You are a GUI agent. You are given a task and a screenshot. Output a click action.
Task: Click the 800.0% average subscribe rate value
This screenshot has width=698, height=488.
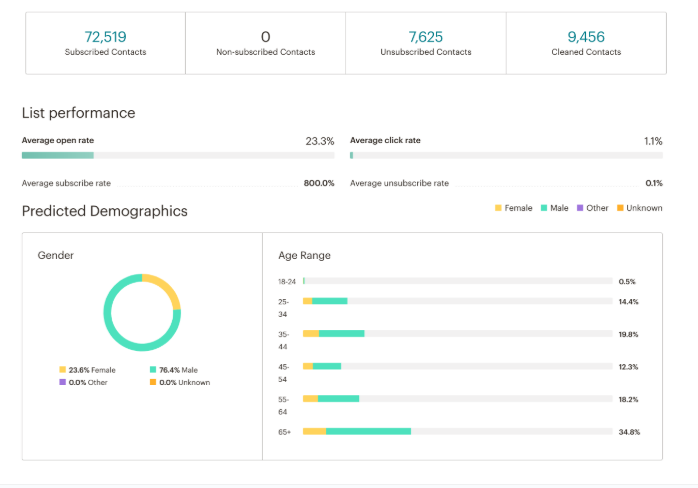(x=319, y=183)
